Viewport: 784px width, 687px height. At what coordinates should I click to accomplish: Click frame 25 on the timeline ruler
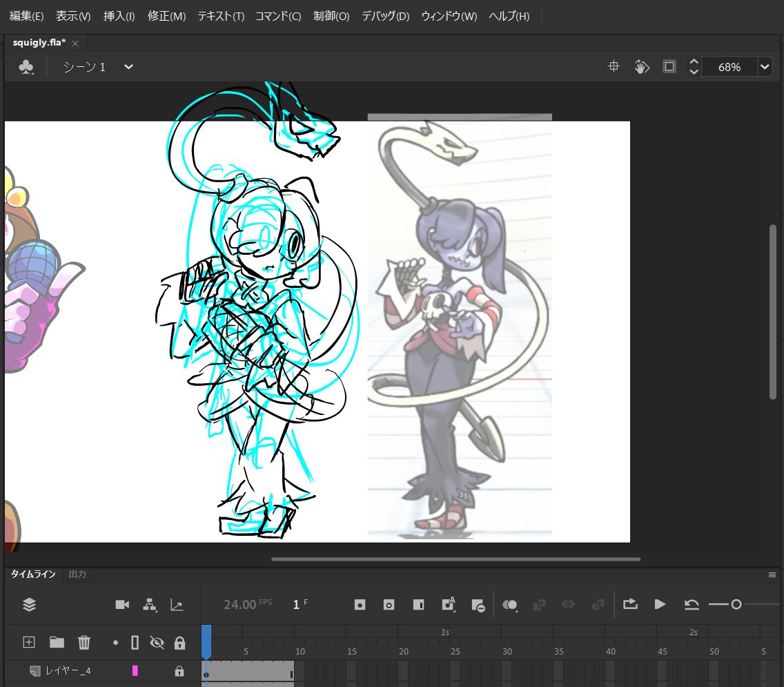pos(455,651)
